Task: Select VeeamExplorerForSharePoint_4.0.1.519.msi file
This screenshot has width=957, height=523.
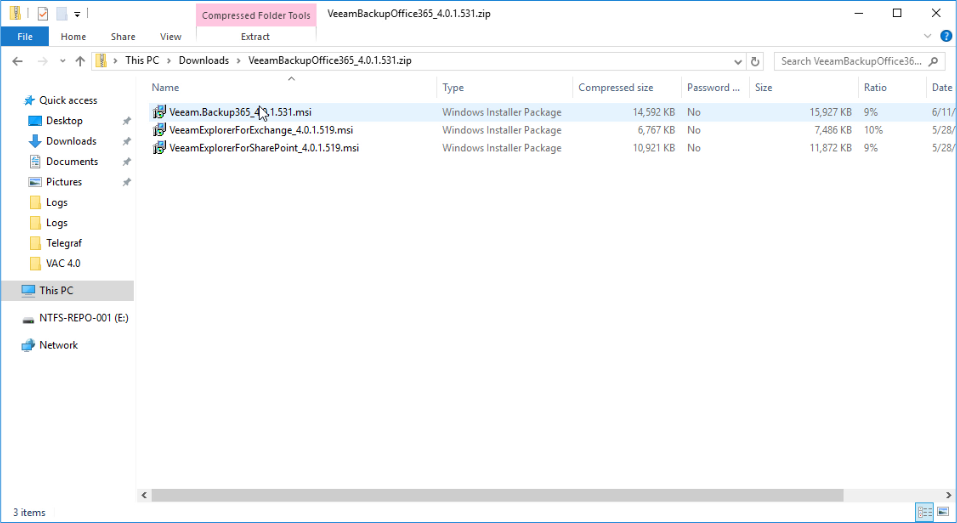Action: [264, 148]
